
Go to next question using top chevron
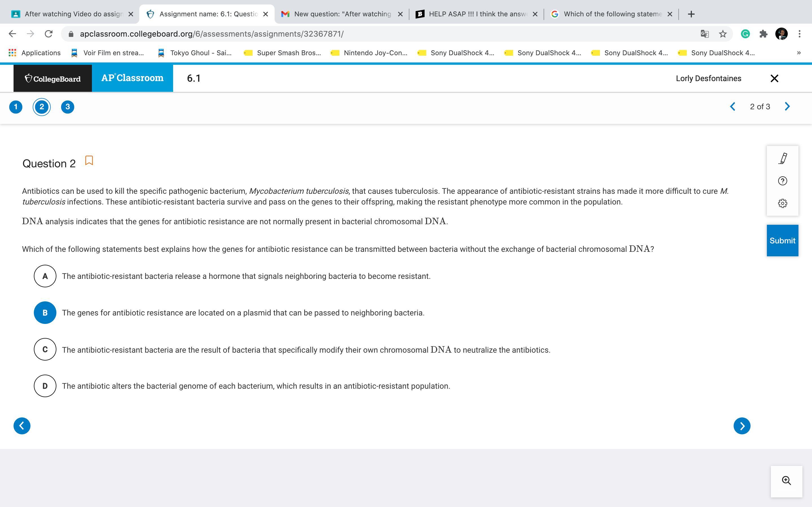pyautogui.click(x=787, y=107)
